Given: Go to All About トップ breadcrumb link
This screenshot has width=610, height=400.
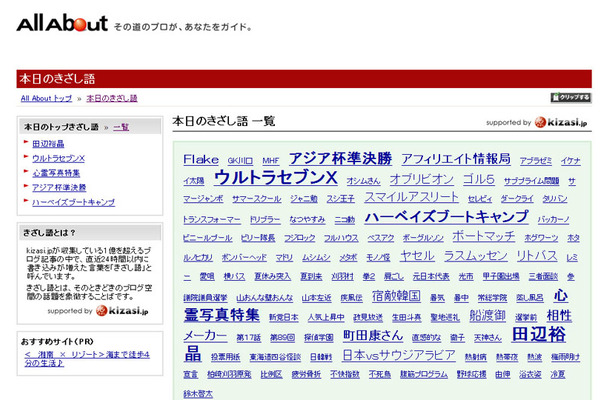Looking at the screenshot, I should (46, 98).
